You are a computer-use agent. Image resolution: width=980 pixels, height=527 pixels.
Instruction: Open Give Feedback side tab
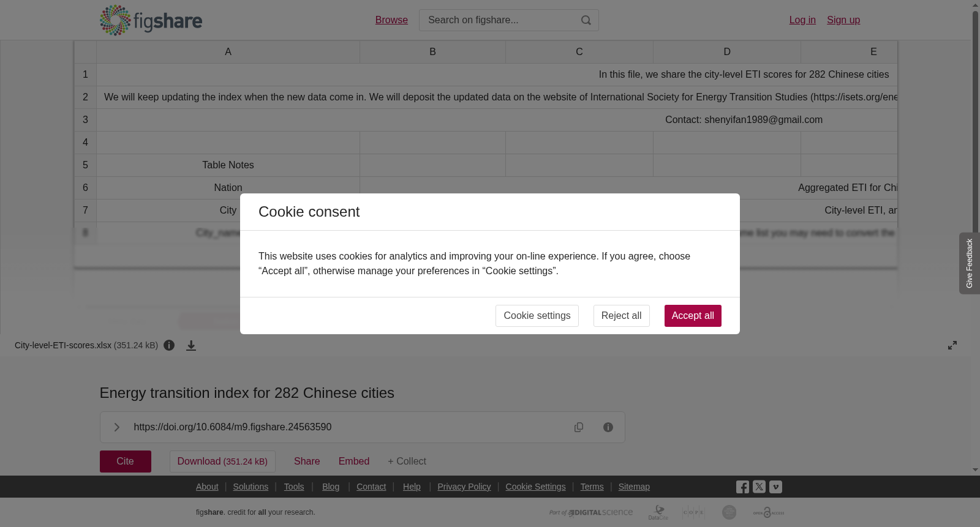[969, 263]
